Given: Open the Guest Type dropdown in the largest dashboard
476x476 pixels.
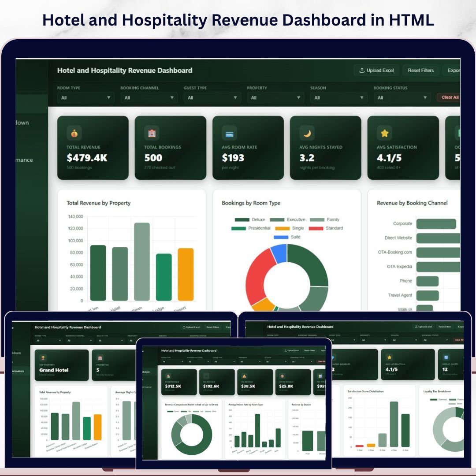Looking at the screenshot, I should [x=212, y=97].
